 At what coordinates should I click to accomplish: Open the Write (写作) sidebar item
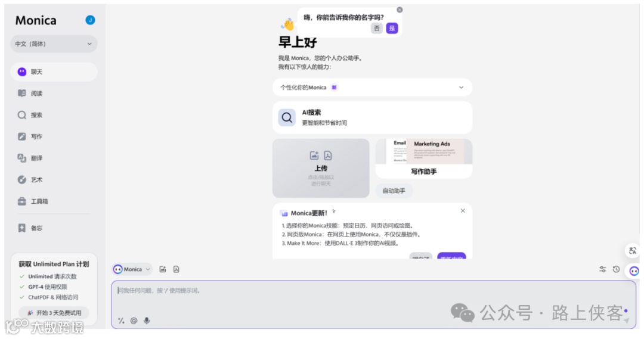coord(54,136)
